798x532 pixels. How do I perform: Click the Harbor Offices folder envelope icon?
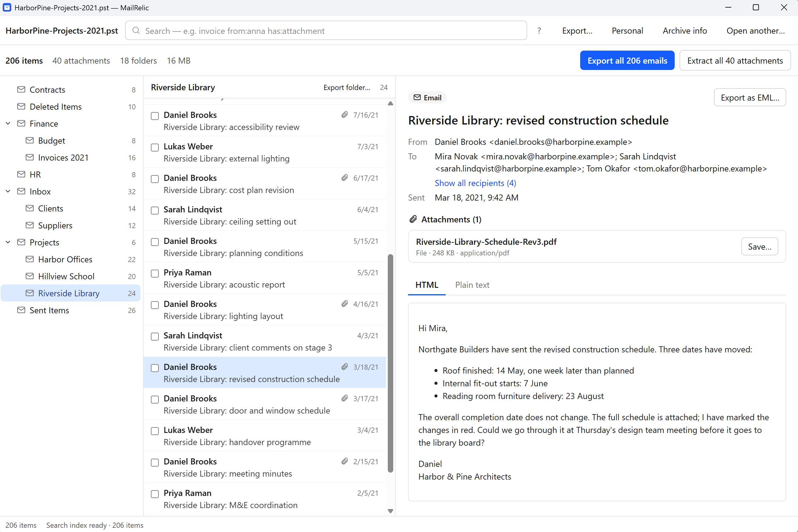[29, 259]
